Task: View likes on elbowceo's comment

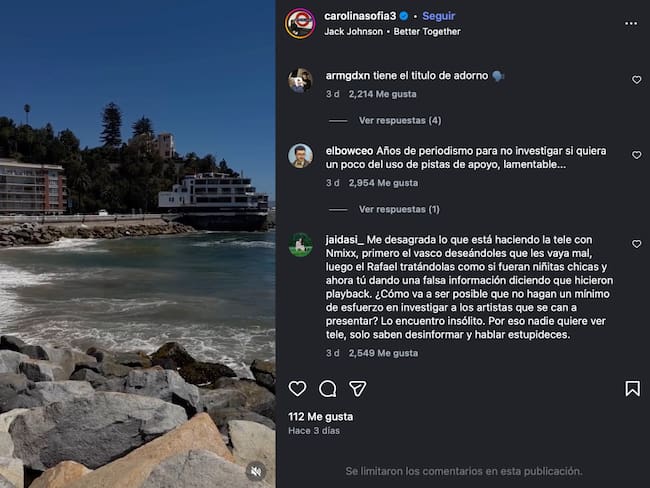Action: pos(383,183)
